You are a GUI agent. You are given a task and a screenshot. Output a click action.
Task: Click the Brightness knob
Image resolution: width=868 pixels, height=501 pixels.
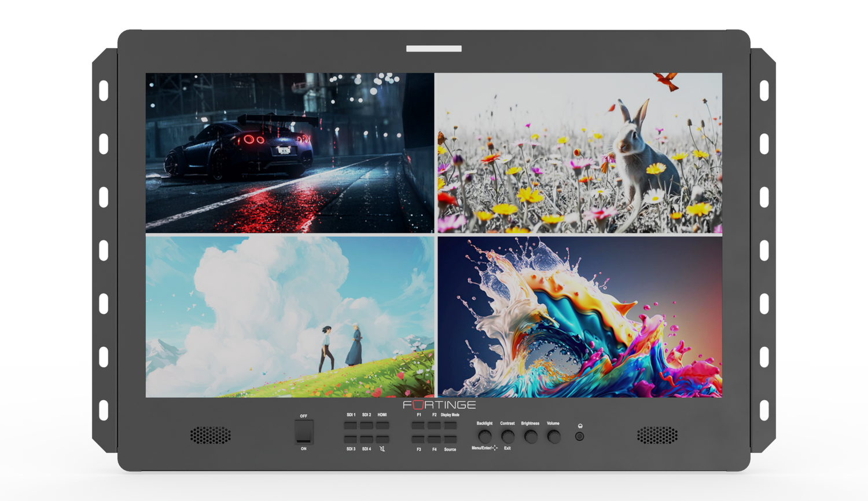coord(531,436)
